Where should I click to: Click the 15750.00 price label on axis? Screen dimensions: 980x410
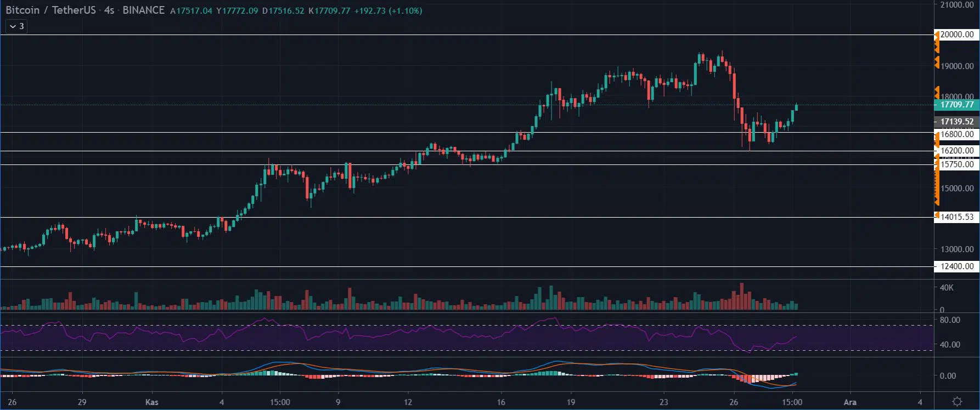(957, 164)
